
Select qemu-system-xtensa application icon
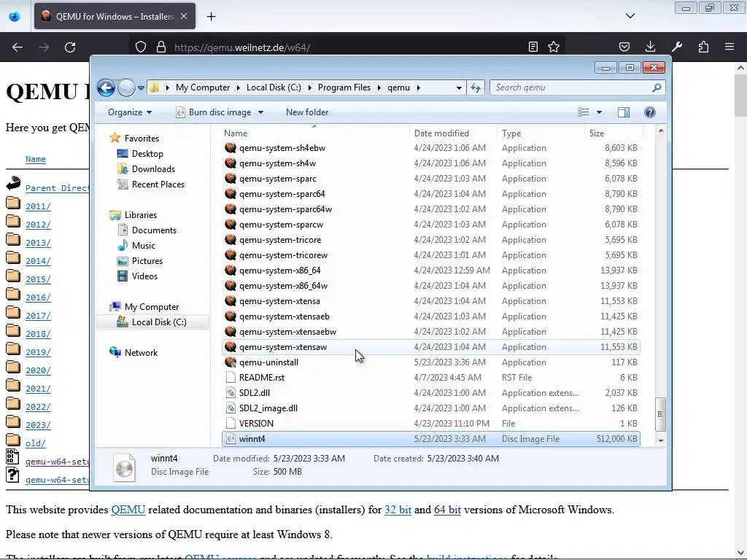231,301
